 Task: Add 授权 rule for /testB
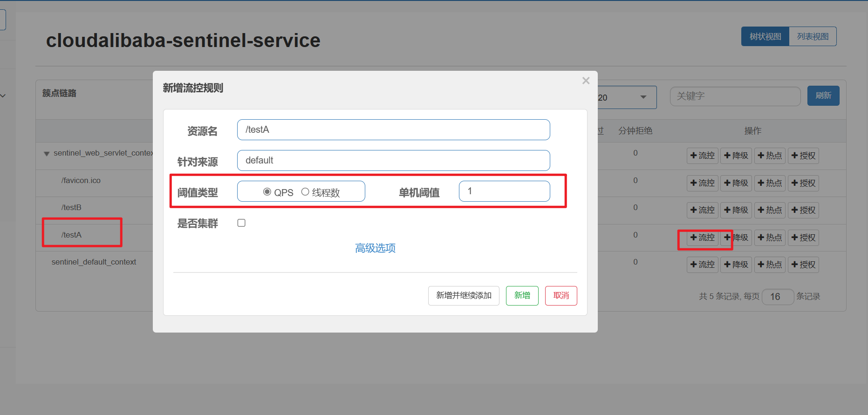point(803,210)
